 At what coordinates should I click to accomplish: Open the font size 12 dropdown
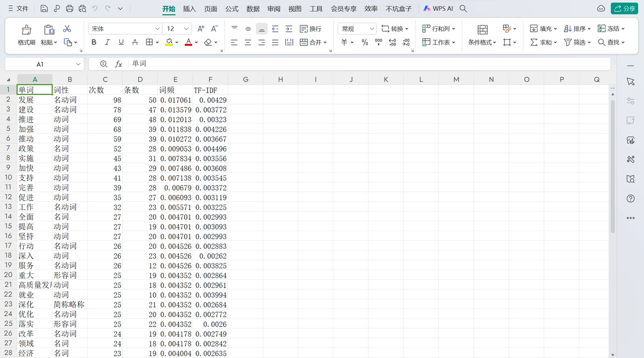(x=186, y=29)
